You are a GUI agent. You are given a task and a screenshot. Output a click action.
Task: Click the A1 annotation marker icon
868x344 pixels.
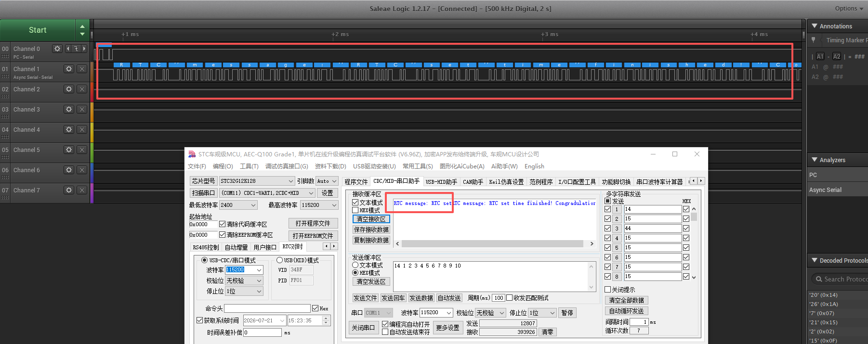pos(820,56)
